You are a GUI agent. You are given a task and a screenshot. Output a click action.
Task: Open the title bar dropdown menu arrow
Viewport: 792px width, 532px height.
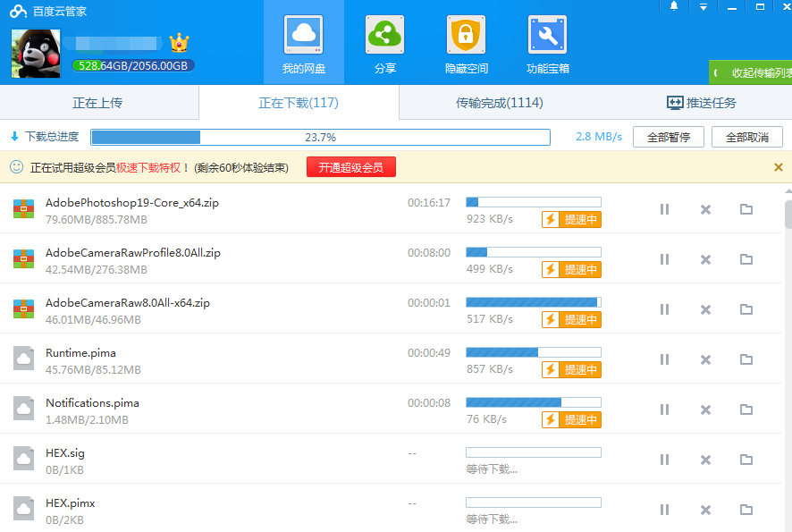point(704,6)
